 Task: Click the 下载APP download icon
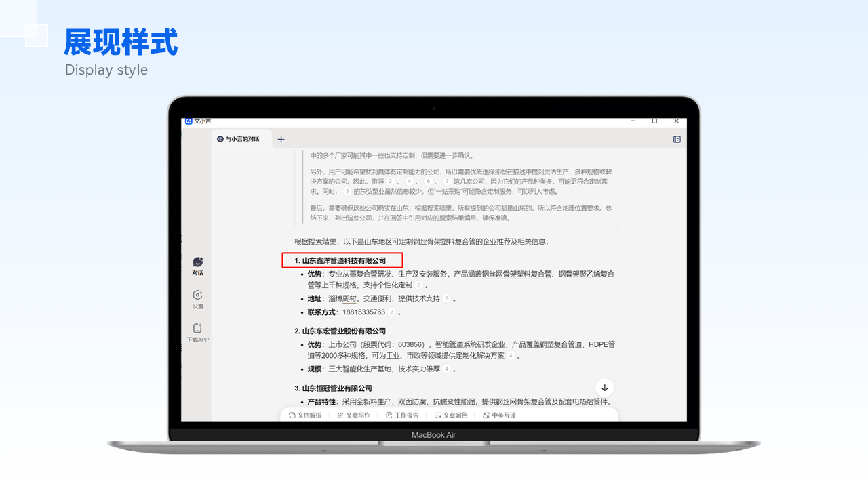(x=197, y=329)
